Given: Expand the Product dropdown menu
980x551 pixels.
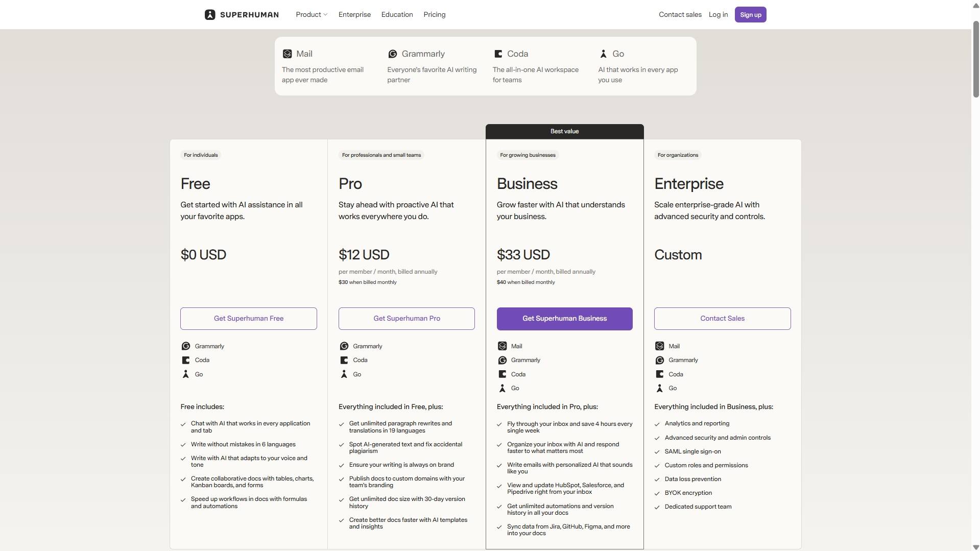Looking at the screenshot, I should 312,15.
